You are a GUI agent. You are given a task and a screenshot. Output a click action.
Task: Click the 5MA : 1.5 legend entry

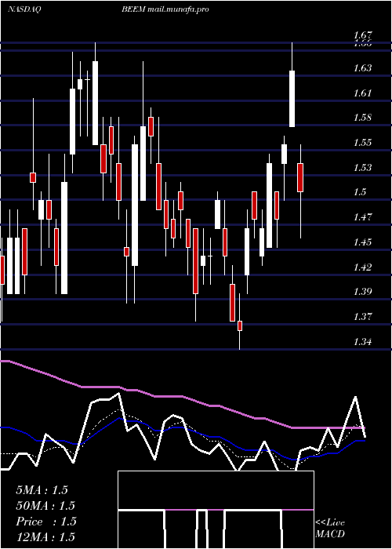click(42, 490)
